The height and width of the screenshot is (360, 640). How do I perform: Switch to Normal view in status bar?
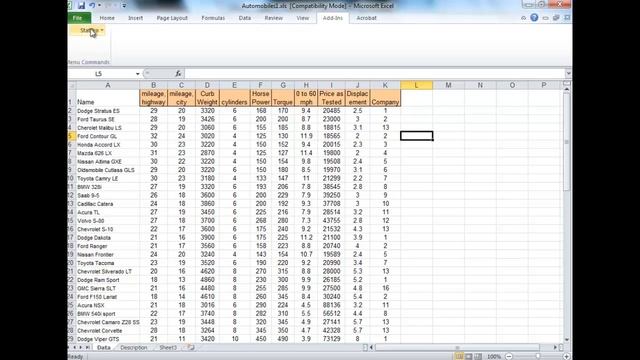460,356
